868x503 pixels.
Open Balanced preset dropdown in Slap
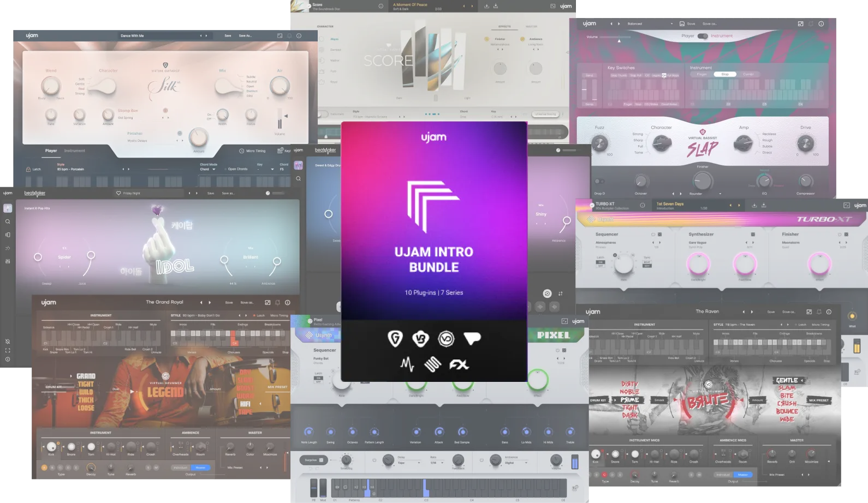(650, 23)
